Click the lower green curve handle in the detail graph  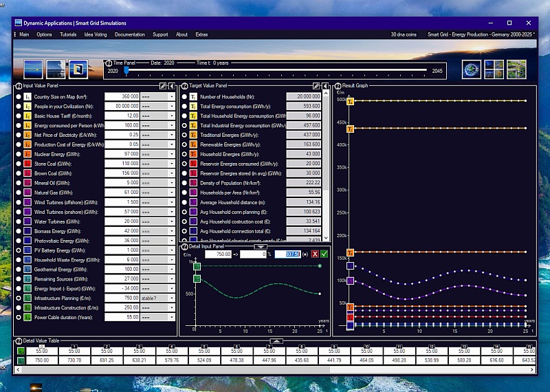click(x=197, y=279)
